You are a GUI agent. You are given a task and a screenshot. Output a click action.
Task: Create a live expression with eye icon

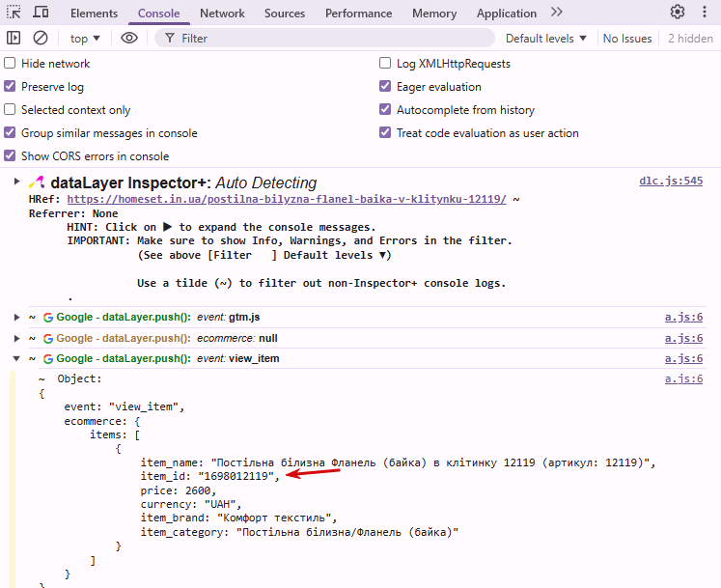point(129,39)
